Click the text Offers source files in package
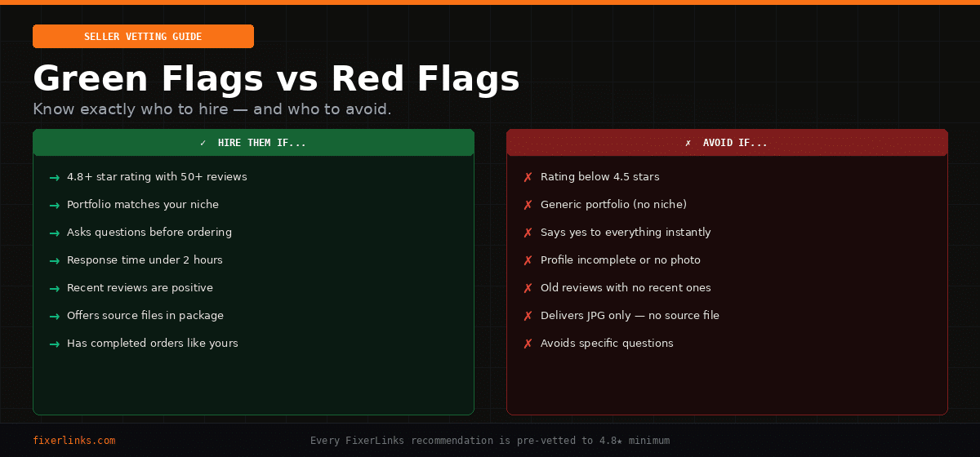 pos(145,316)
